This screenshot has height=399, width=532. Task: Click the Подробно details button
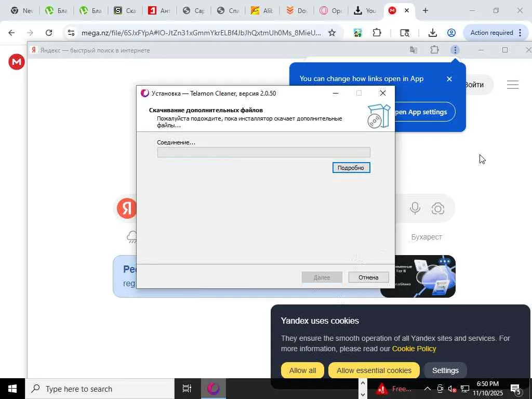coord(351,168)
